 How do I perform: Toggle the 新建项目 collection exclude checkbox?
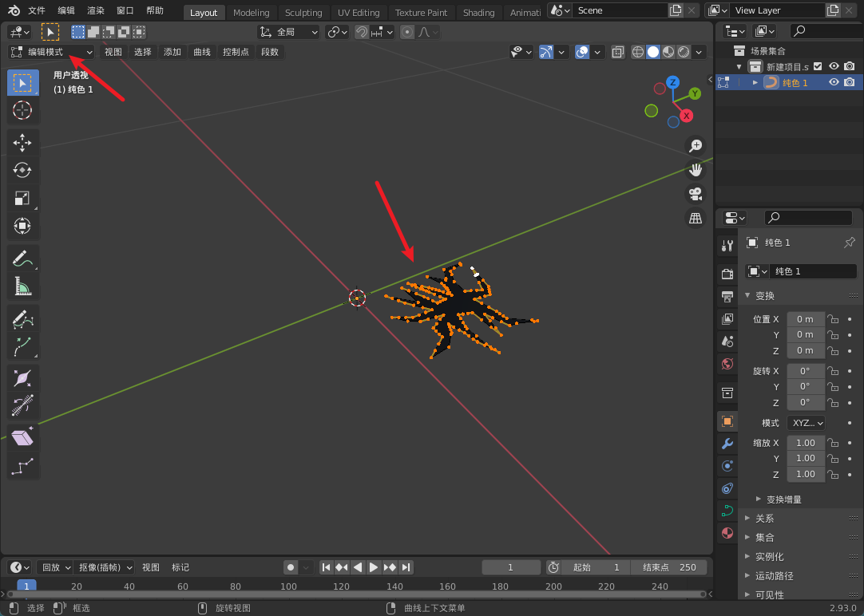tap(818, 66)
